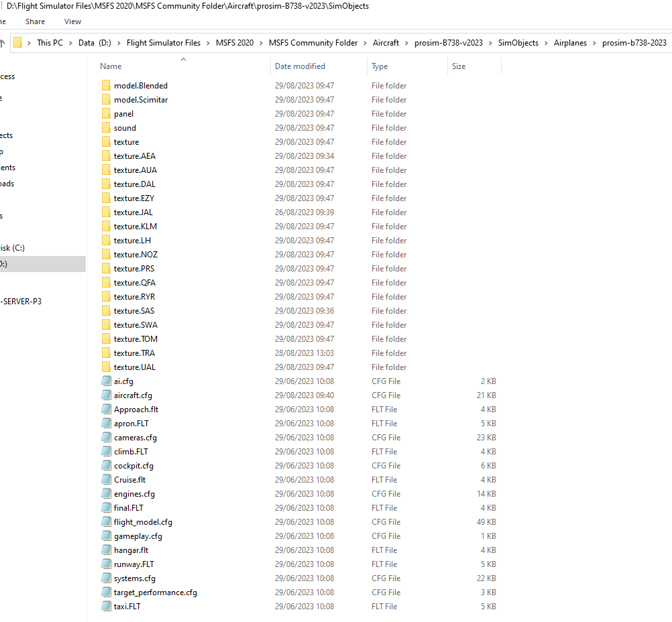The width and height of the screenshot is (672, 622).
Task: Select climb.FLT file name
Action: click(x=131, y=452)
